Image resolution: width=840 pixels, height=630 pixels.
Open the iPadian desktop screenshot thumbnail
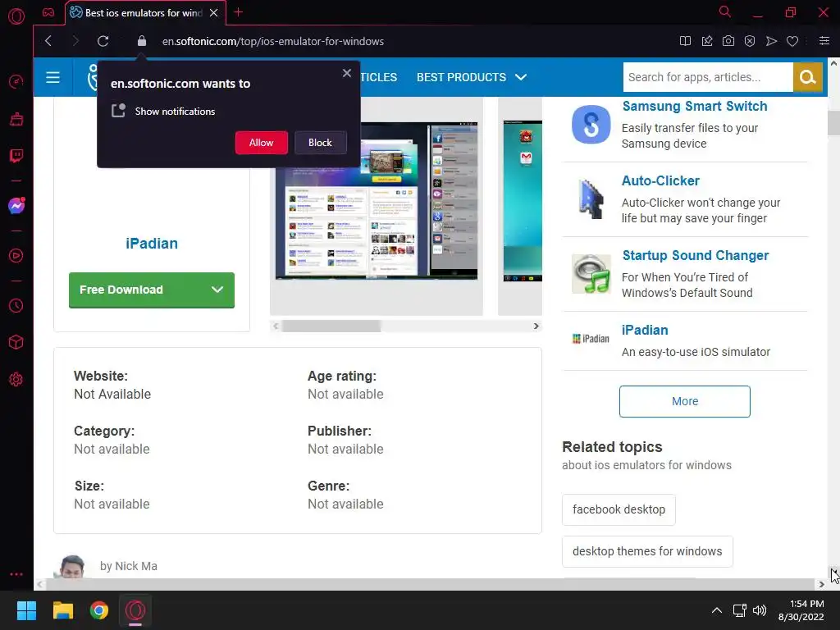pos(376,201)
